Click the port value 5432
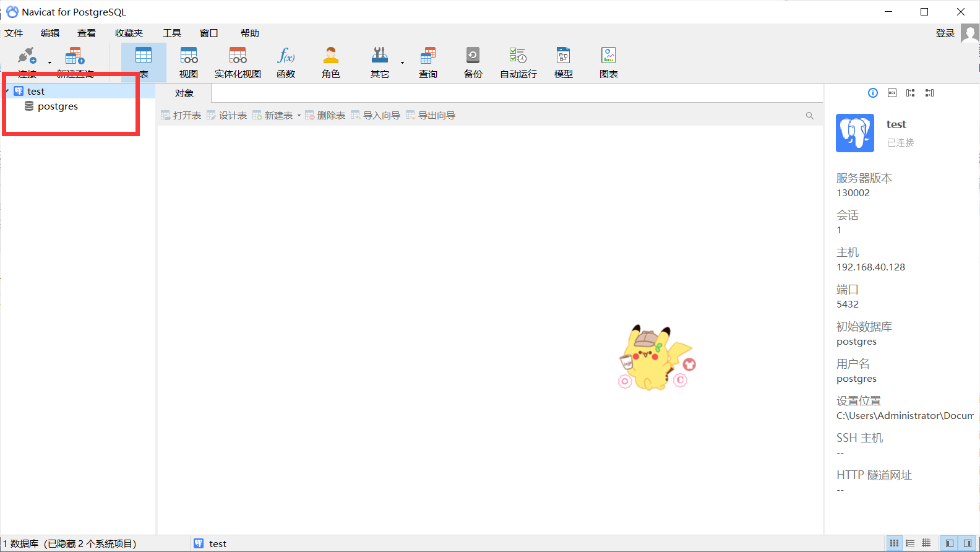 [848, 304]
